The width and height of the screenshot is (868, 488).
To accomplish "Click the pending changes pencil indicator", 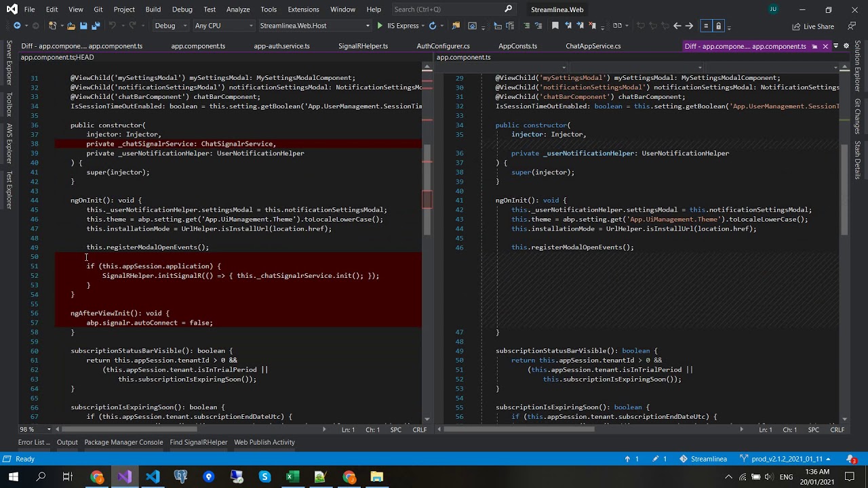I will click(659, 459).
